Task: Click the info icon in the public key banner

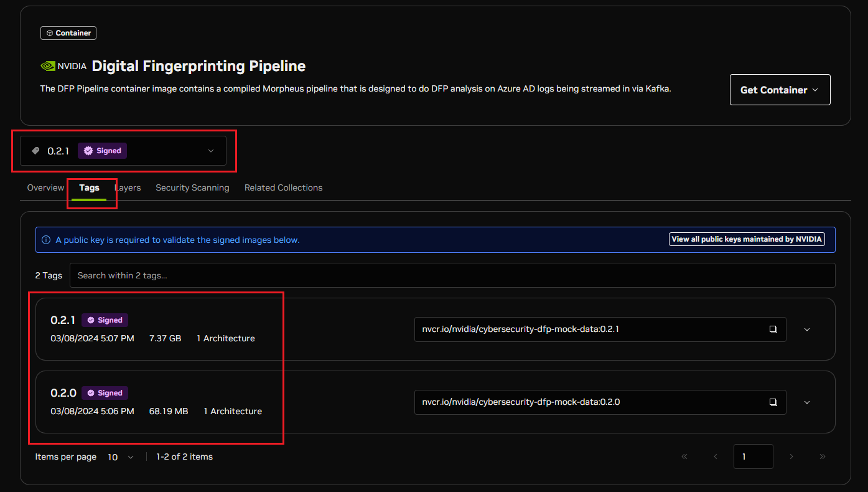Action: pyautogui.click(x=46, y=240)
